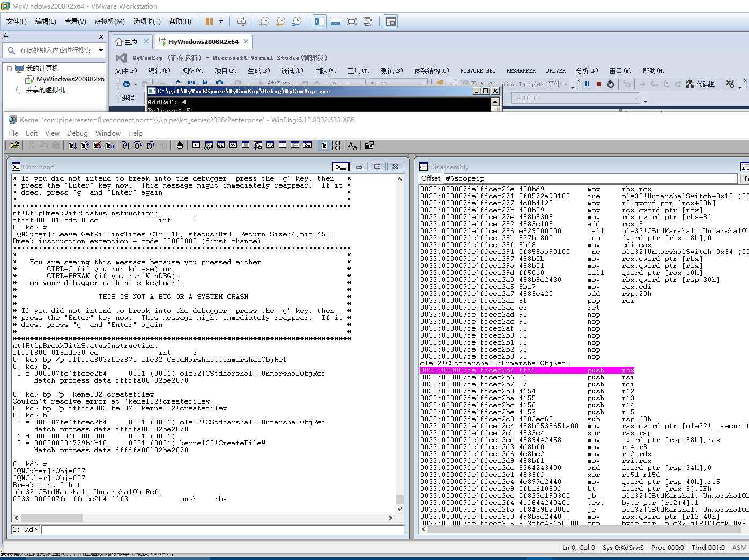The image size is (749, 560).
Task: Click VMware revert to snapshot icon
Action: point(280,21)
